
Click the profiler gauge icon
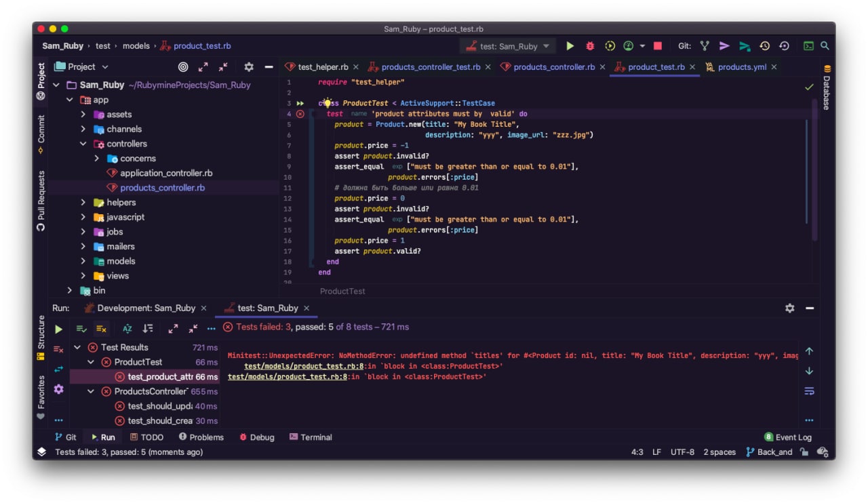(x=629, y=46)
